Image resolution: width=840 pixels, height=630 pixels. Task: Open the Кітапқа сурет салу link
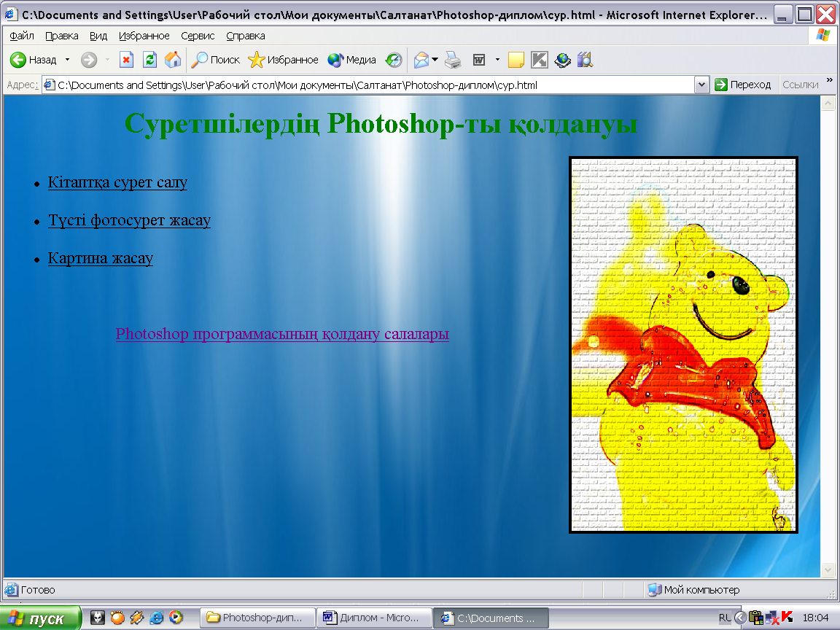118,182
